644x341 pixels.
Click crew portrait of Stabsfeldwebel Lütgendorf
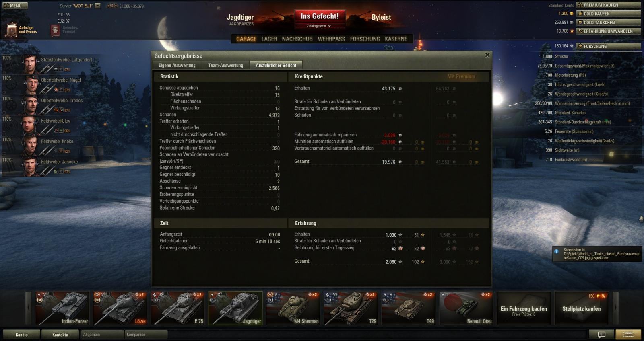[31, 64]
